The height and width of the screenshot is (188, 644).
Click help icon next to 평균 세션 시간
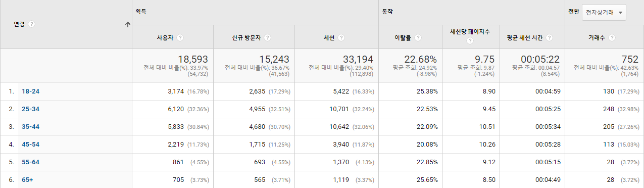pyautogui.click(x=549, y=37)
